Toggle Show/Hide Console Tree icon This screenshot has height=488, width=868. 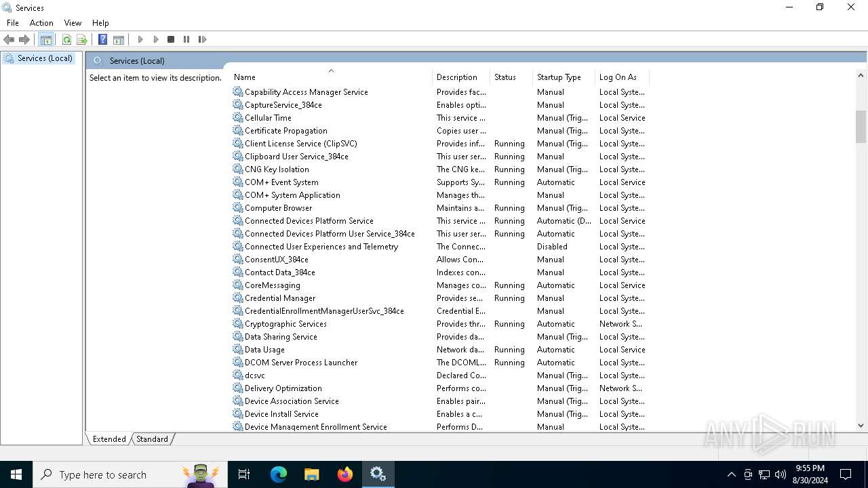[x=46, y=39]
